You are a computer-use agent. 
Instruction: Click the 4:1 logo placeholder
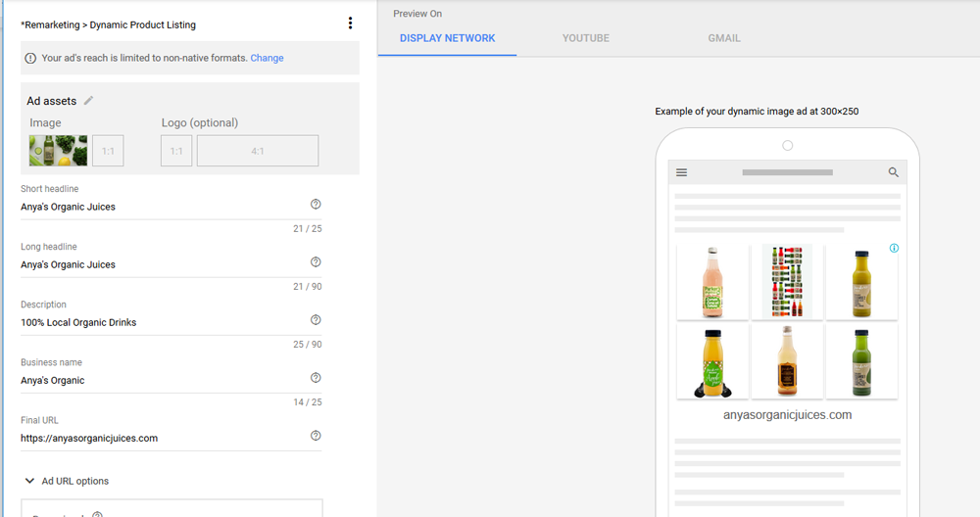(258, 151)
